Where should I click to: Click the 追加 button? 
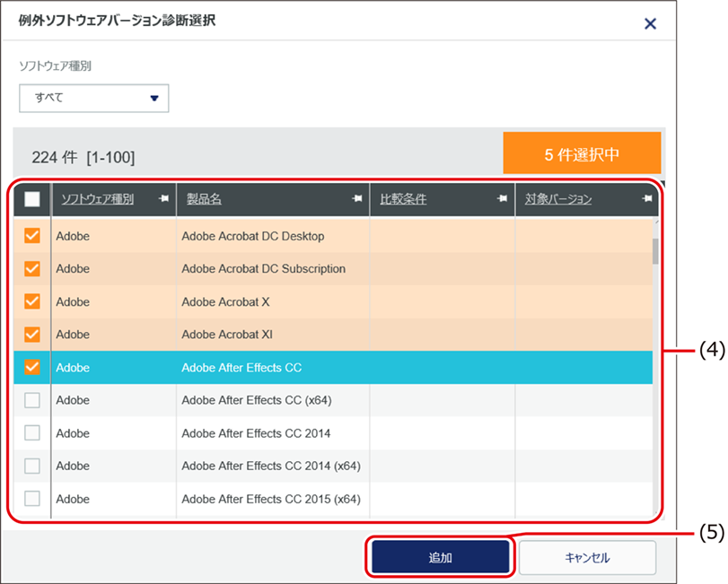440,557
